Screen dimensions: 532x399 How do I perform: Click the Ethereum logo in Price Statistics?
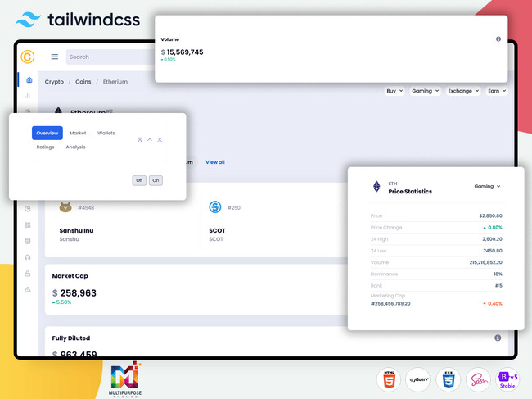point(376,187)
